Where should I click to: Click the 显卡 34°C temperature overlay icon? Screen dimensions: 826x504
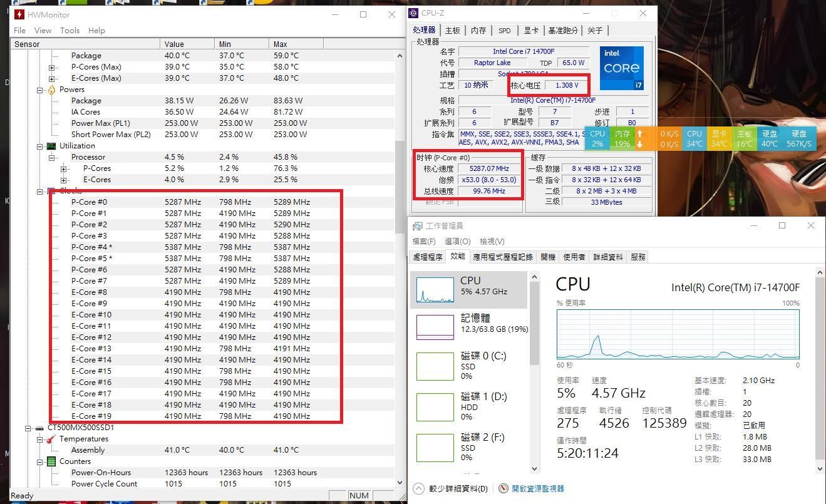[x=719, y=138]
